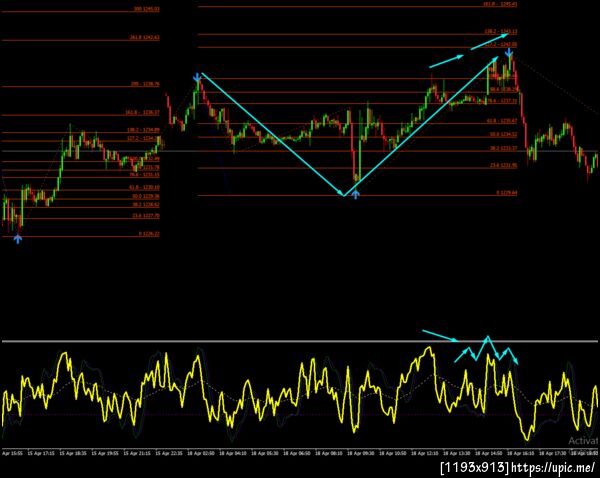The width and height of the screenshot is (600, 478).
Task: Click the 18 Apr 14:50 time axis label
Action: [491, 453]
